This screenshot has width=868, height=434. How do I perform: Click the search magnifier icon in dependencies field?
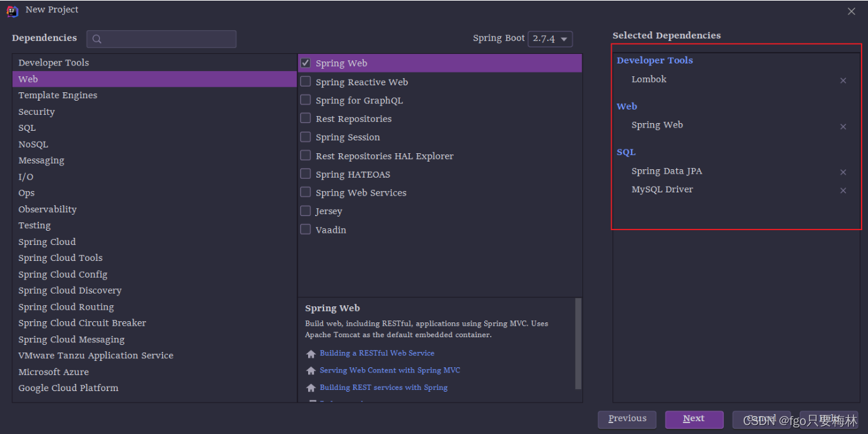[97, 39]
